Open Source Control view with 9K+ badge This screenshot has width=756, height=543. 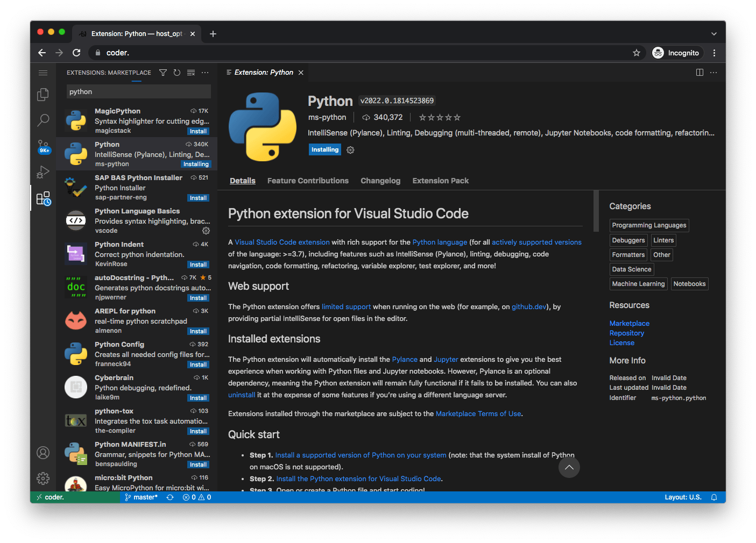(43, 146)
